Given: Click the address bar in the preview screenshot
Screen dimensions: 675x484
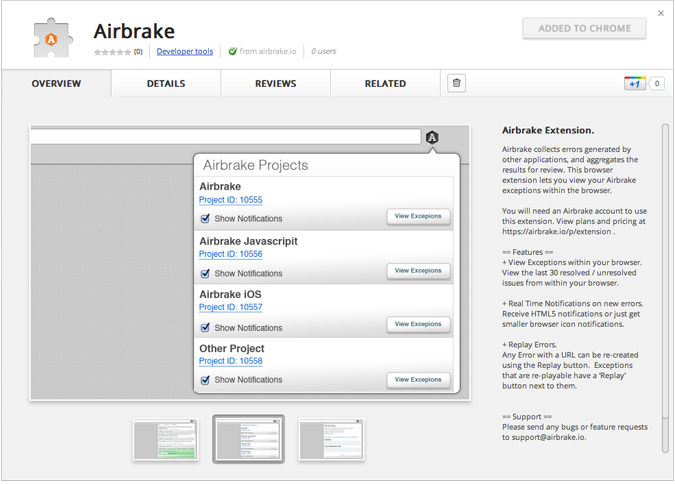Looking at the screenshot, I should coord(225,137).
